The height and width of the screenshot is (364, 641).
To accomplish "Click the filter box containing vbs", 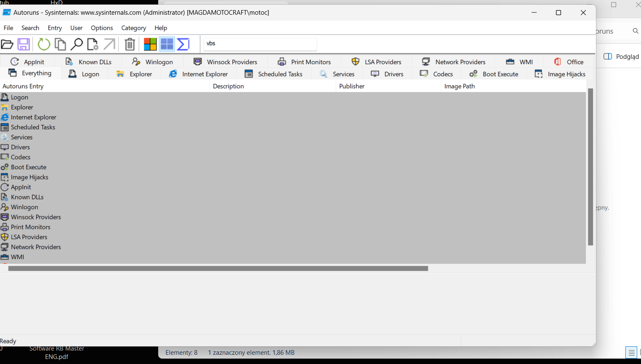I will (260, 44).
